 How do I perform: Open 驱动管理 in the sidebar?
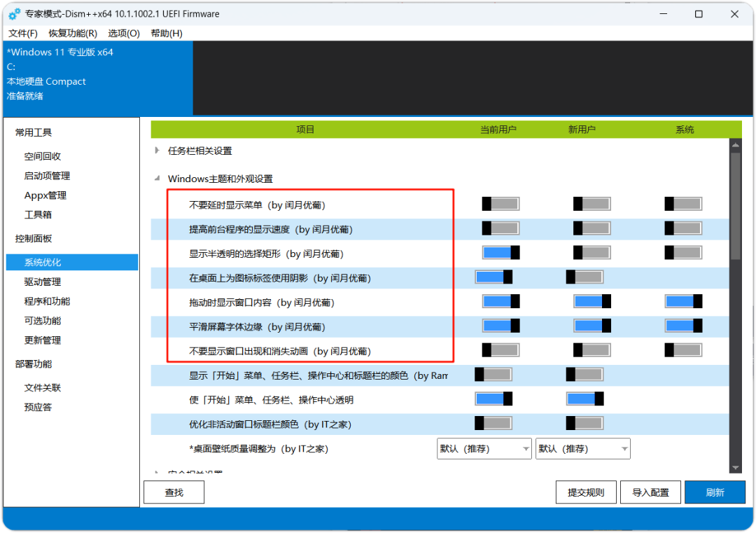pos(43,282)
